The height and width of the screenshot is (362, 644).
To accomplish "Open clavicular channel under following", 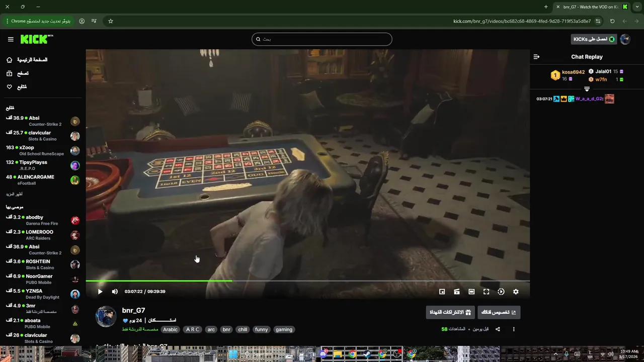I will tap(43, 136).
